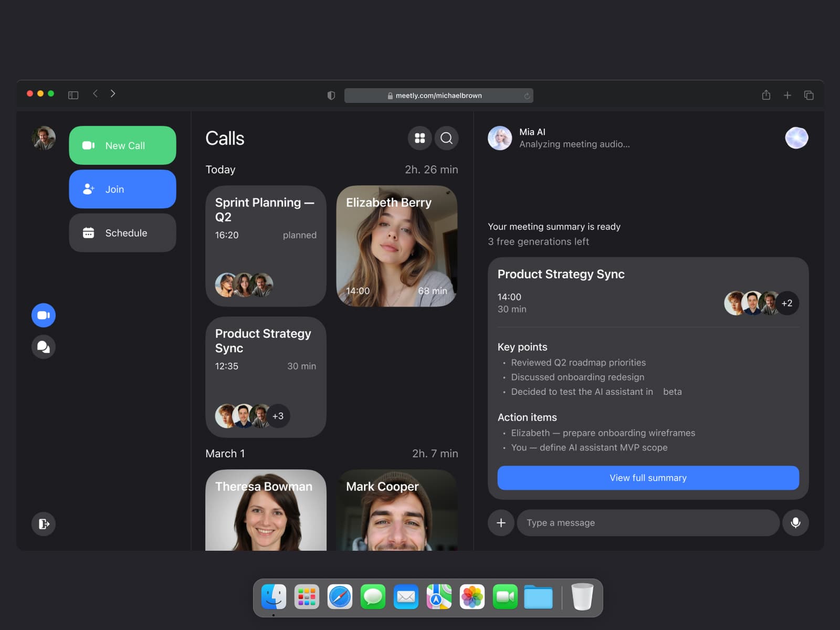Click the search icon in Calls header

point(446,138)
